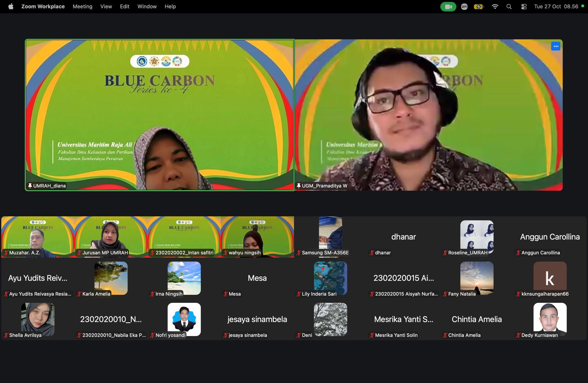Open the Meeting menu

(82, 6)
